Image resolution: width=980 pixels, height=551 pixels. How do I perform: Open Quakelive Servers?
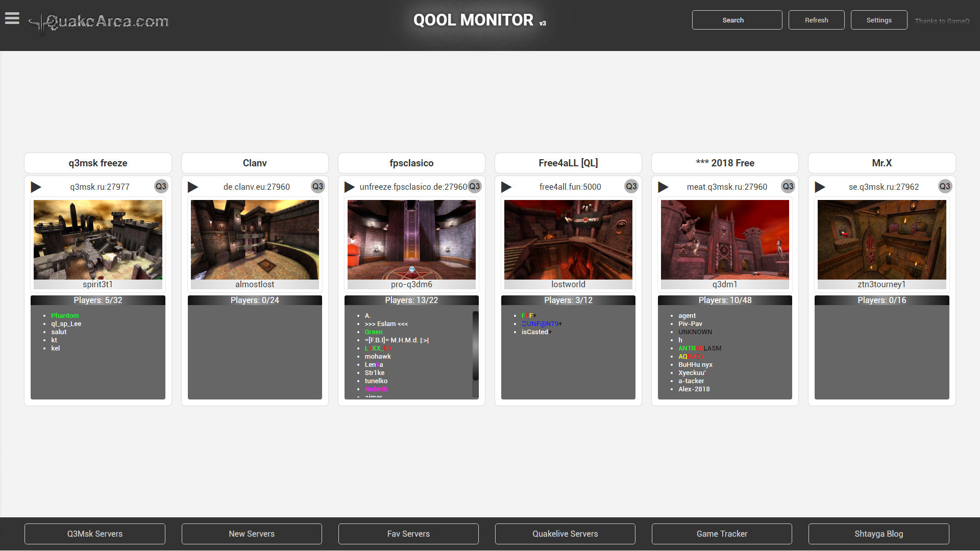click(565, 534)
